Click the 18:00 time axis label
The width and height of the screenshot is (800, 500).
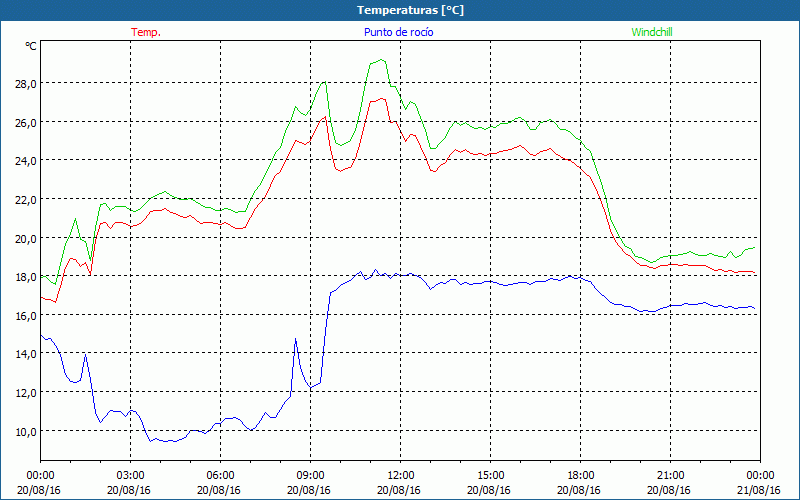click(580, 475)
